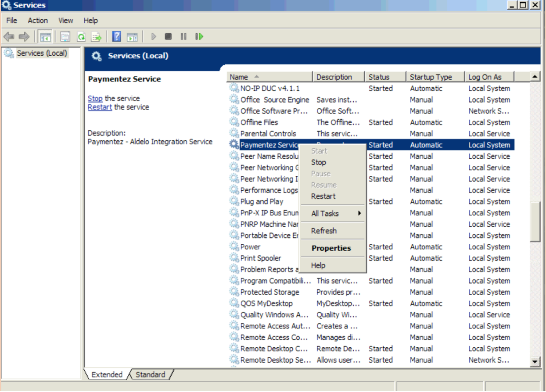The width and height of the screenshot is (546, 392).
Task: Open the View menu
Action: point(66,21)
